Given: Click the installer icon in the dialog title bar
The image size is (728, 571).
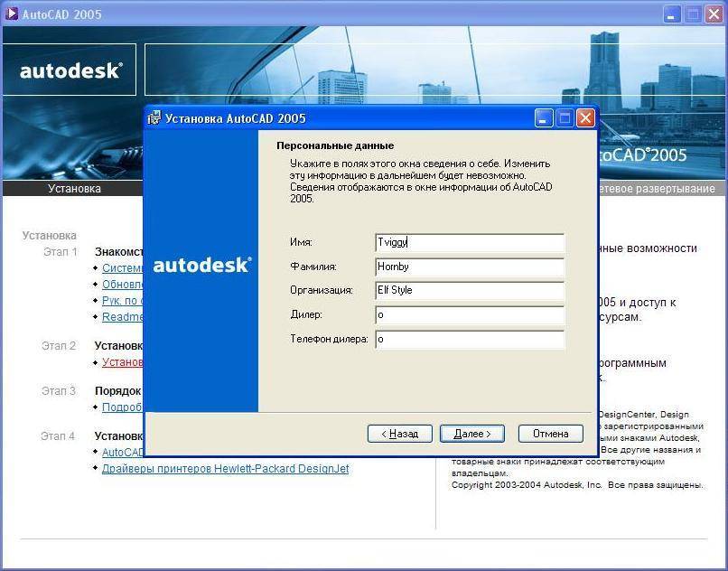Looking at the screenshot, I should tap(154, 118).
